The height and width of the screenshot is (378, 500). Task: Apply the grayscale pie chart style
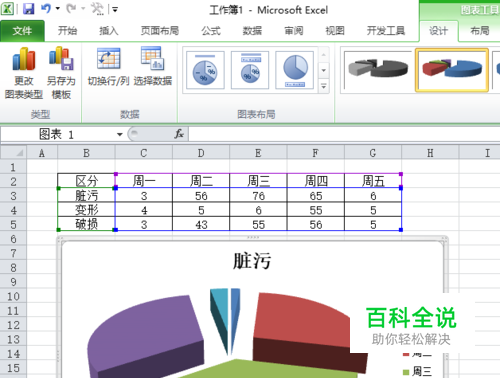point(378,70)
